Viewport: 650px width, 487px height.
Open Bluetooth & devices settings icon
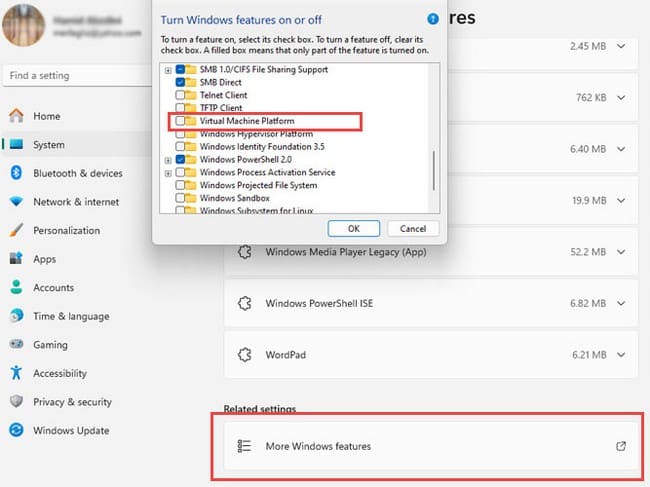16,173
